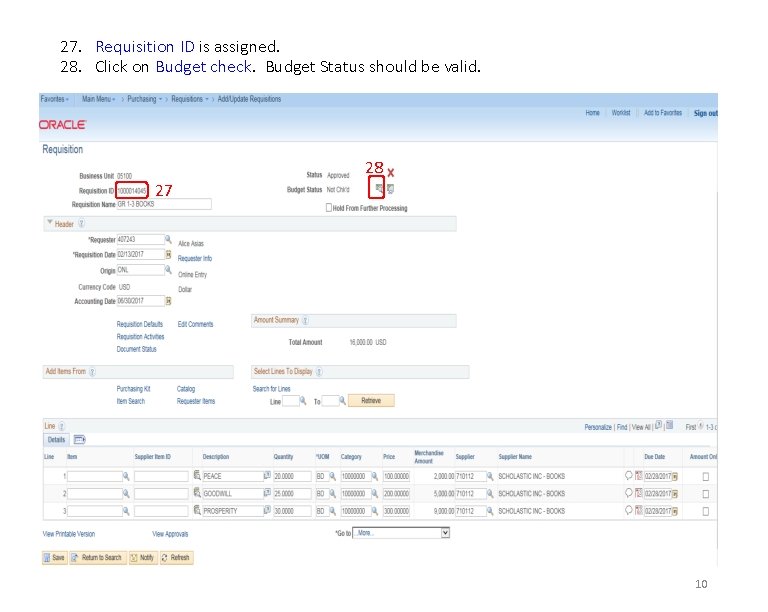Look up UOM for GOODWILL line
This screenshot has width=768, height=612.
coord(333,494)
